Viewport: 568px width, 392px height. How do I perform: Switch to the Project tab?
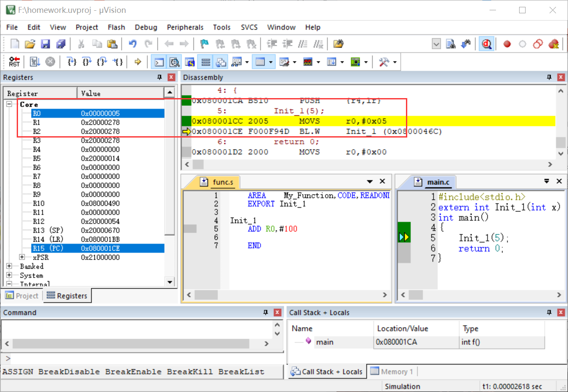22,296
